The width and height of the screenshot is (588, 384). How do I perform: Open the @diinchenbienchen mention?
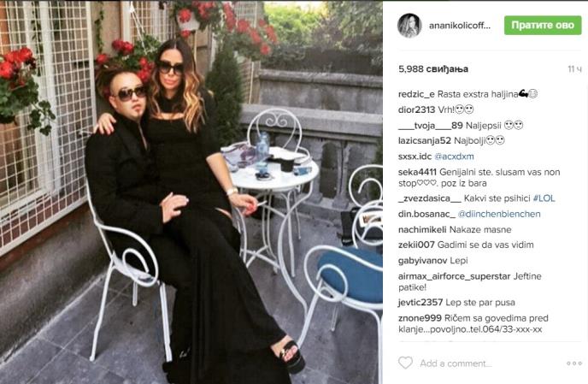pos(499,214)
